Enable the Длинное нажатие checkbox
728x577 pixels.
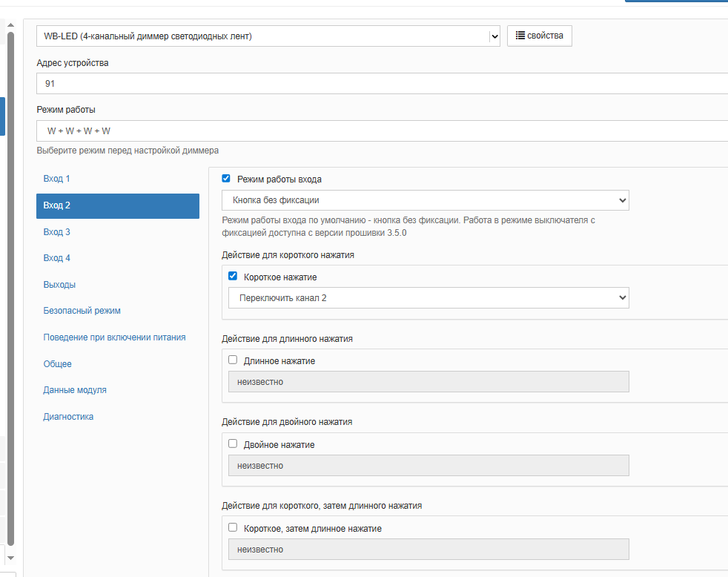click(x=233, y=360)
